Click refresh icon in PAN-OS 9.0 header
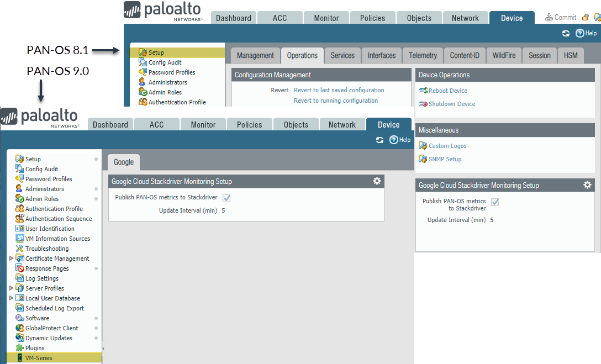The height and width of the screenshot is (364, 601). coord(379,140)
